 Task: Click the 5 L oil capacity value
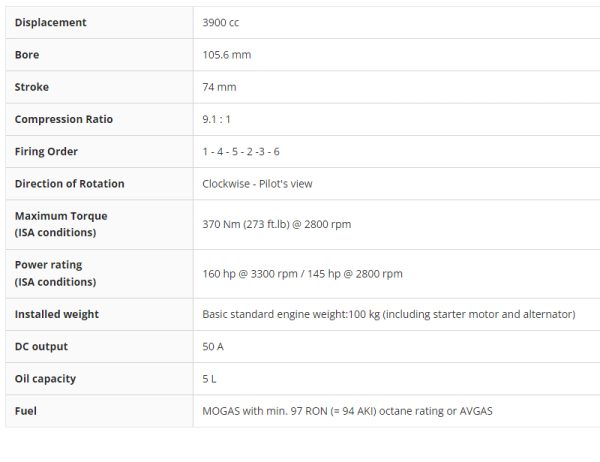click(209, 379)
